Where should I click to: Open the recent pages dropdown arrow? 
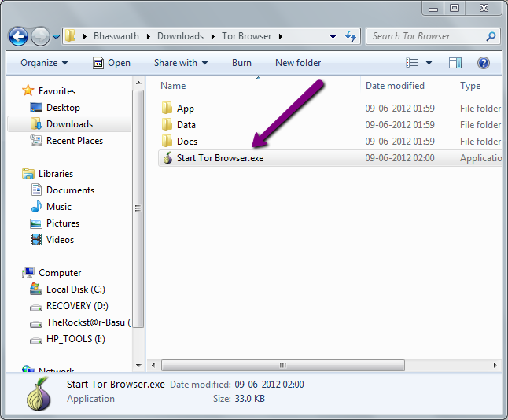tap(56, 37)
